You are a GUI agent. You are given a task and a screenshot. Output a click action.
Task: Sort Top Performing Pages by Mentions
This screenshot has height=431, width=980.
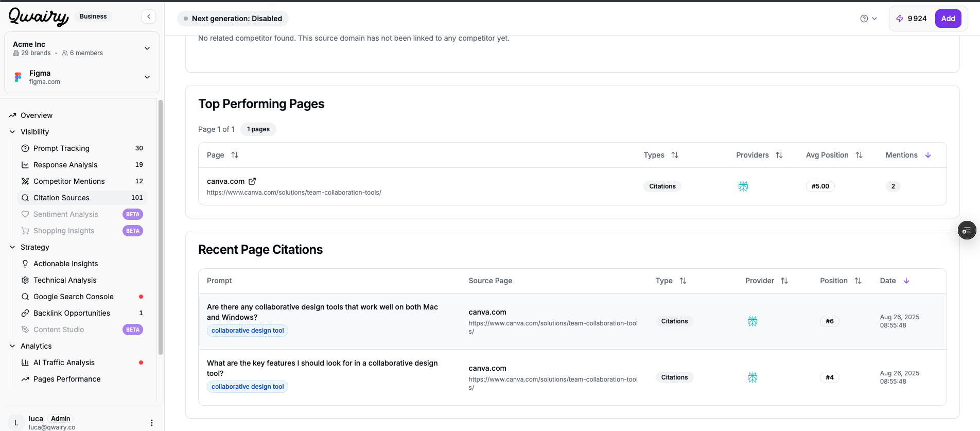point(928,155)
